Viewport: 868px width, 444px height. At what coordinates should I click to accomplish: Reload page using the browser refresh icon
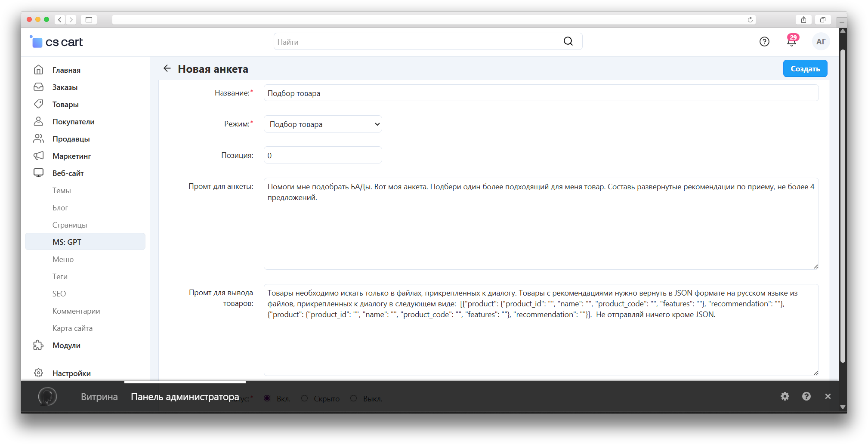click(x=750, y=20)
